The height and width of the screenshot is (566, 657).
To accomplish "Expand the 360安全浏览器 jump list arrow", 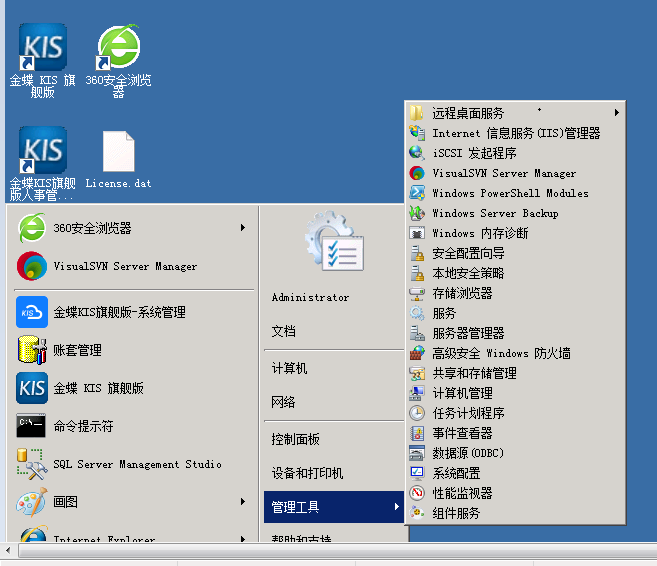I will pyautogui.click(x=243, y=227).
